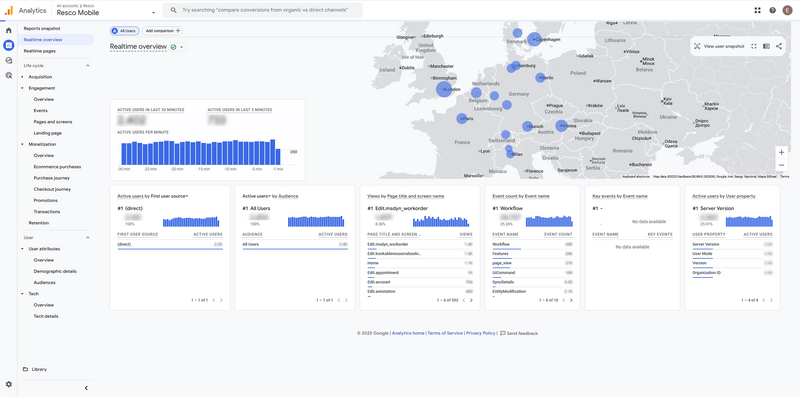Open the Help question mark icon
Image resolution: width=800 pixels, height=397 pixels.
pyautogui.click(x=772, y=10)
